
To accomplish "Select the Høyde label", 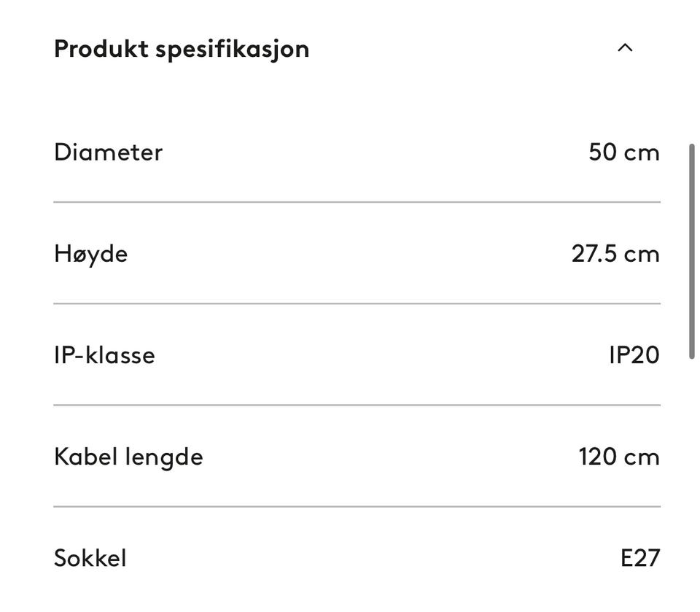I will (x=90, y=254).
